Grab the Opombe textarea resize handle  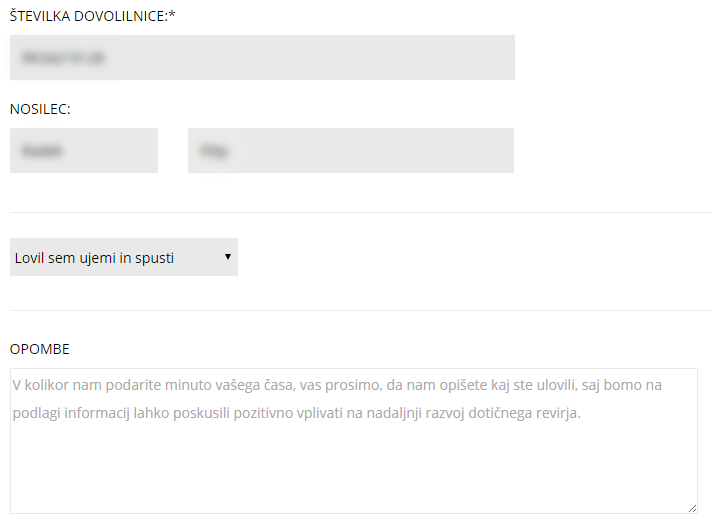tap(692, 508)
